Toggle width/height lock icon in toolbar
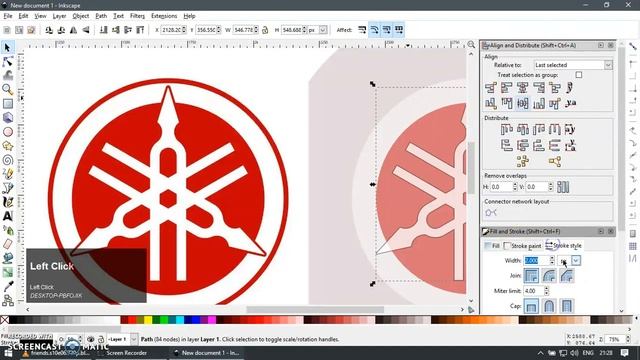 [x=265, y=30]
